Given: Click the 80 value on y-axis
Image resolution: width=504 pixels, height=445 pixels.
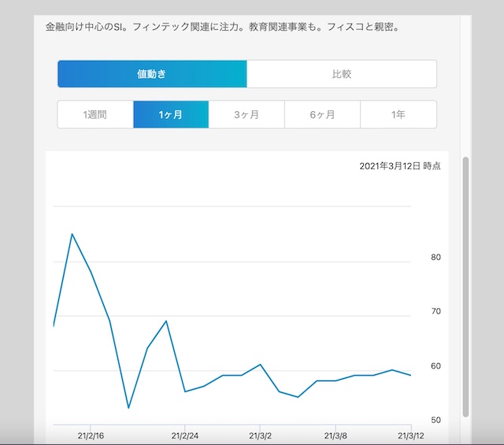Looking at the screenshot, I should pos(435,258).
